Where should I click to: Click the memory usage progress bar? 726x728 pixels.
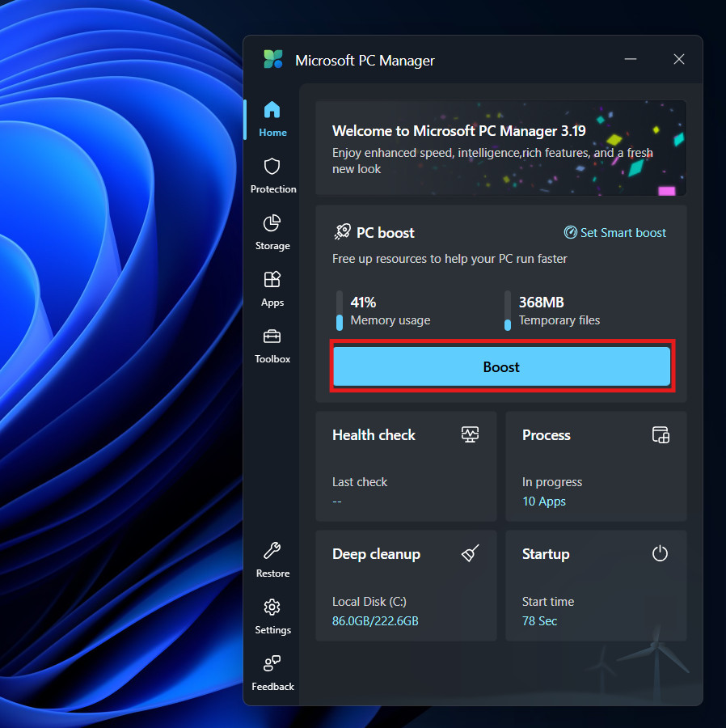click(339, 311)
